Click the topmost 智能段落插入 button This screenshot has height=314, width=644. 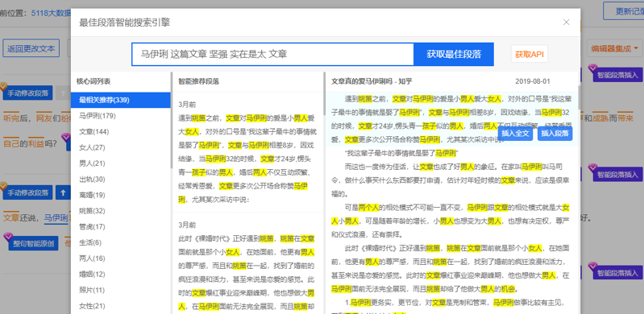617,75
